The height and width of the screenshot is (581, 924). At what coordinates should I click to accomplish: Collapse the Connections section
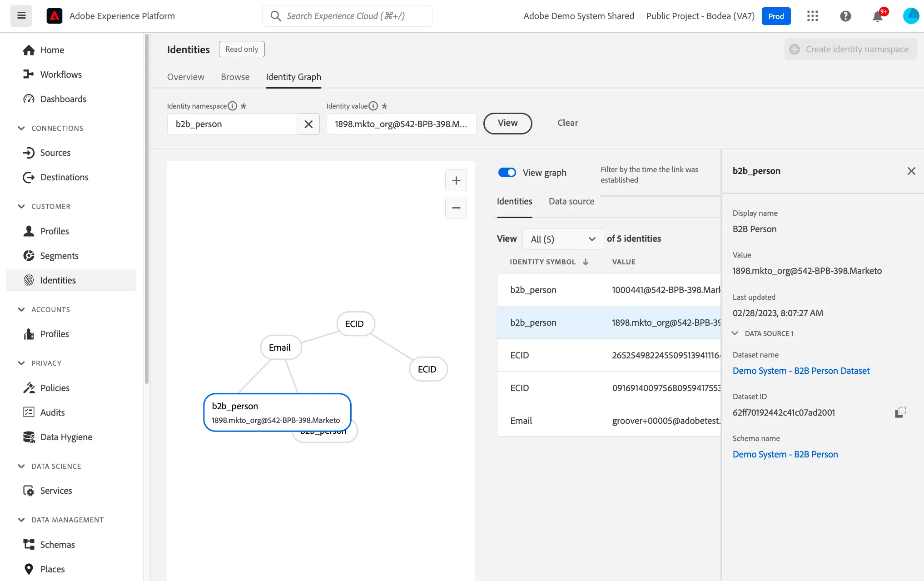pos(21,129)
